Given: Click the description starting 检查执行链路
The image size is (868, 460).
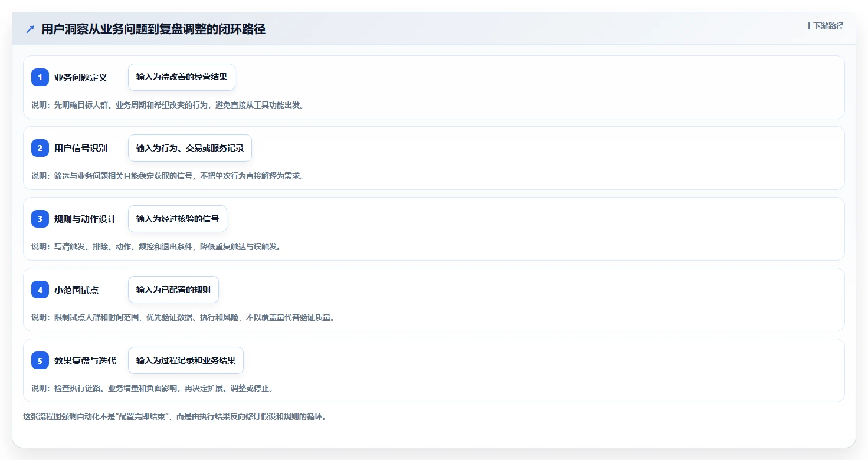Looking at the screenshot, I should pyautogui.click(x=152, y=388).
